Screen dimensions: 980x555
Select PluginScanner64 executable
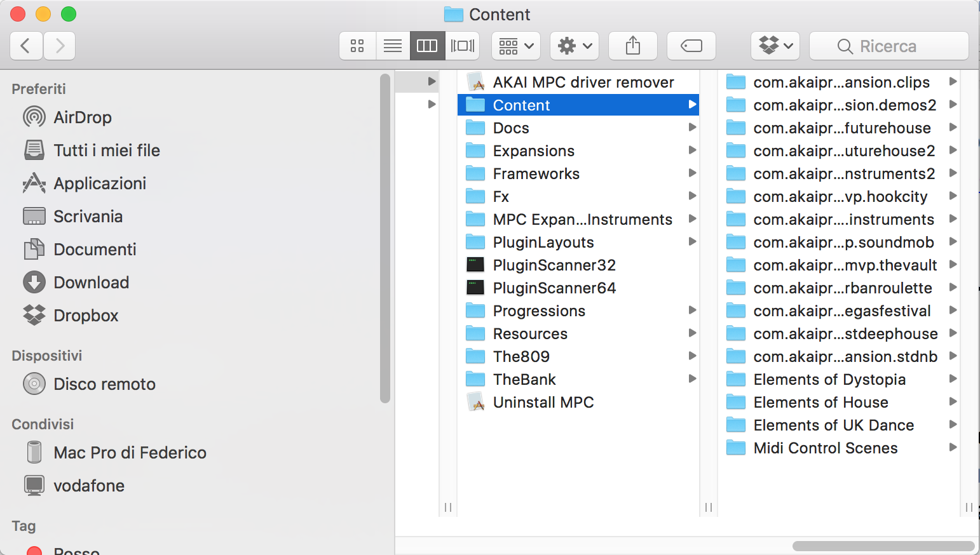[578, 288]
